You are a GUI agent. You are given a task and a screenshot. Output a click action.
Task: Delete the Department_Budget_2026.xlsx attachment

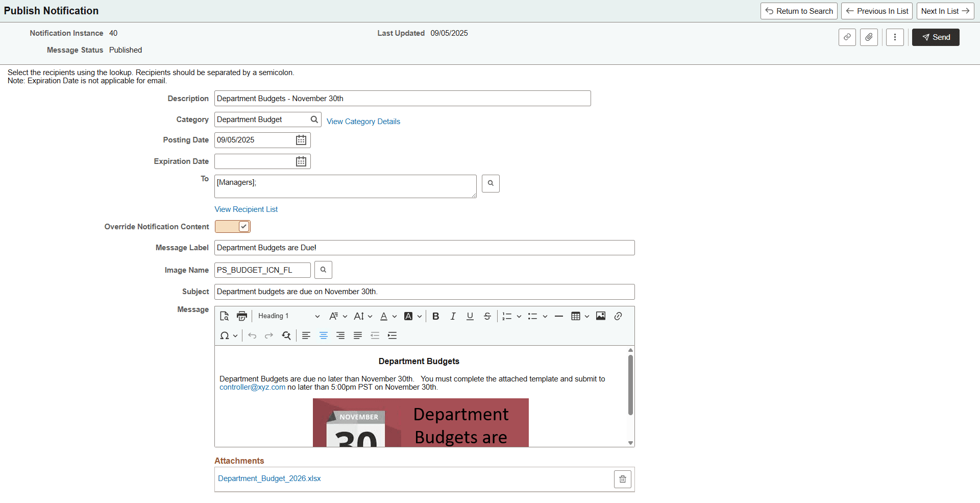point(622,479)
